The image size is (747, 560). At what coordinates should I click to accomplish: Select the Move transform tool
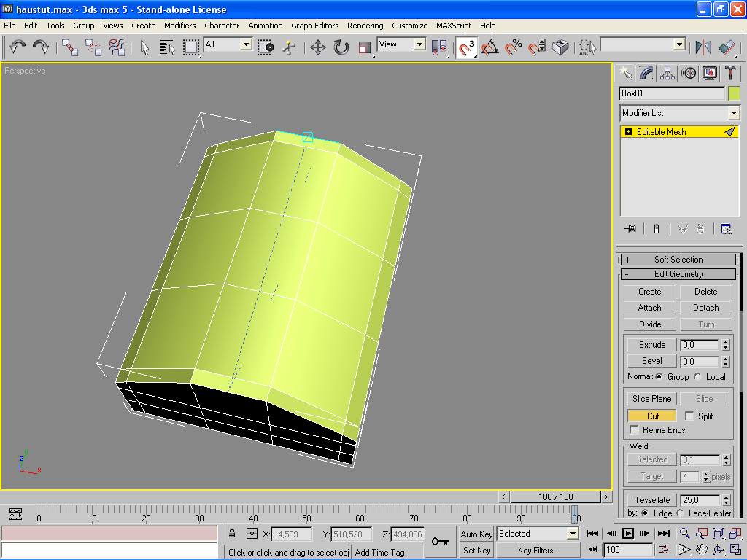click(318, 47)
